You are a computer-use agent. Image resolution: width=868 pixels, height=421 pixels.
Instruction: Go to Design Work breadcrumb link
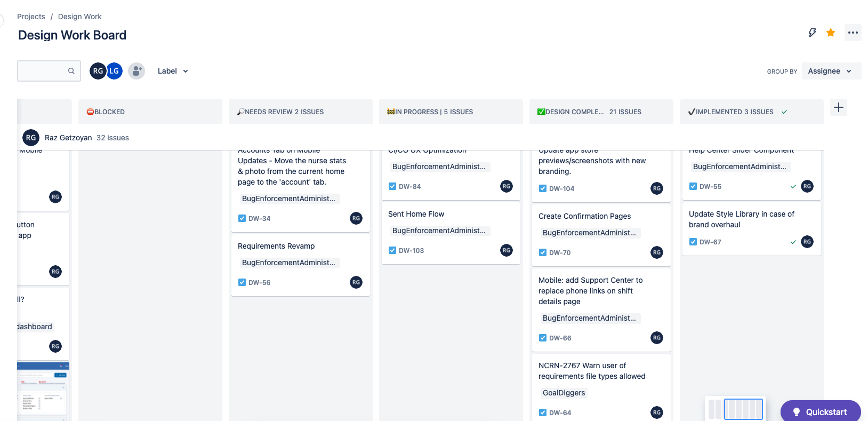(x=80, y=17)
